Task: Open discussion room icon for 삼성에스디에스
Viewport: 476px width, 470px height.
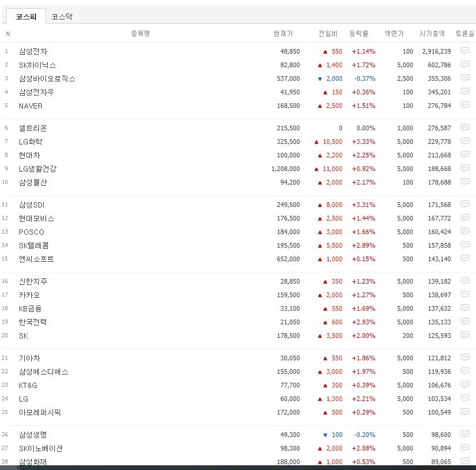Action: pos(465,371)
